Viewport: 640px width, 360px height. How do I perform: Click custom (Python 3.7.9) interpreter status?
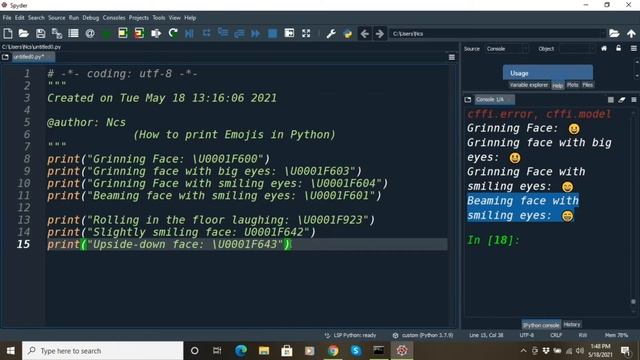(423, 335)
